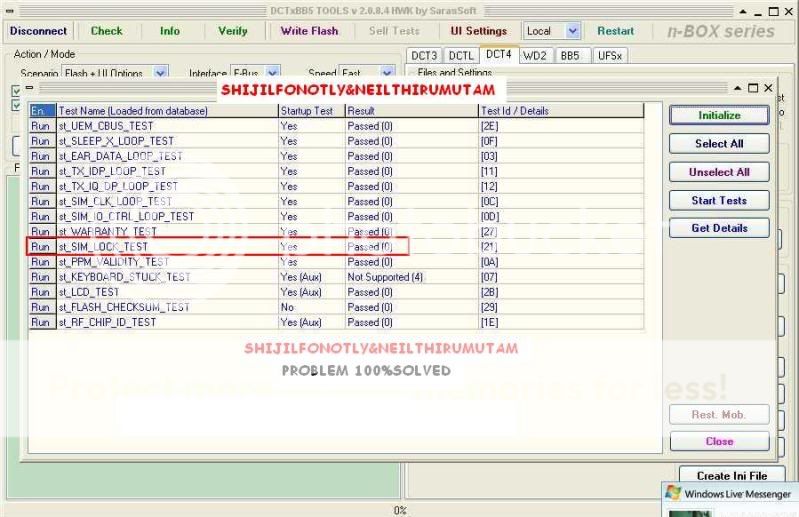
Task: Expand the Speed dropdown
Action: [387, 73]
